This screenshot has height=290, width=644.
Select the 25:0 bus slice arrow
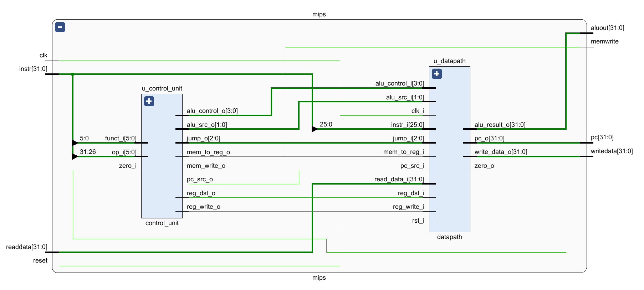point(314,129)
